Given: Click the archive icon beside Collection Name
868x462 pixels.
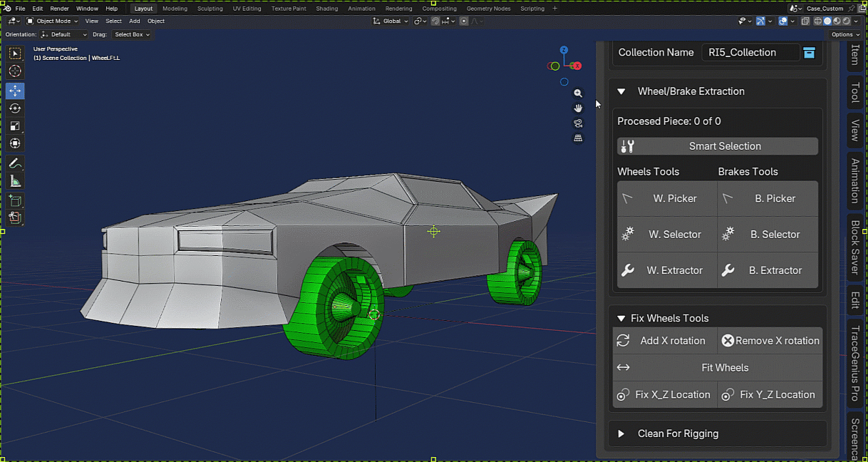Looking at the screenshot, I should pyautogui.click(x=809, y=52).
